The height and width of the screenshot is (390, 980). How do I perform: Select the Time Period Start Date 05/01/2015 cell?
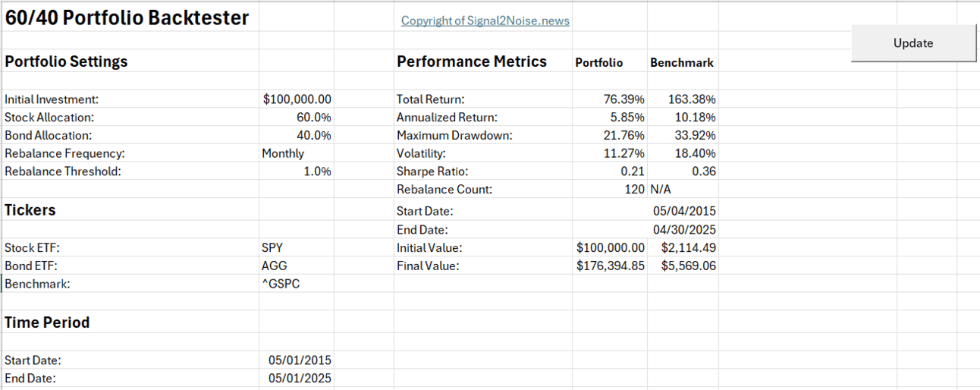pyautogui.click(x=297, y=360)
